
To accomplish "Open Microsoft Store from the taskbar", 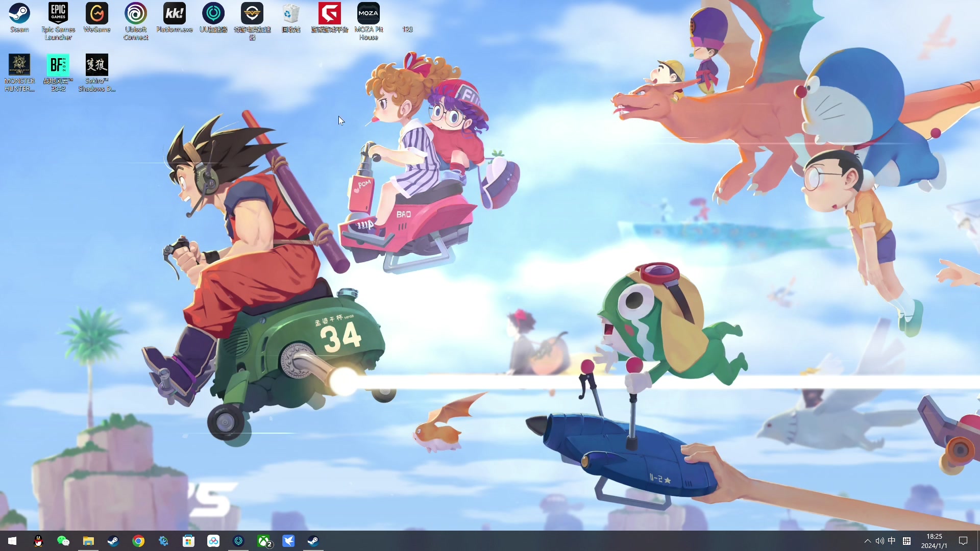I will pos(188,541).
